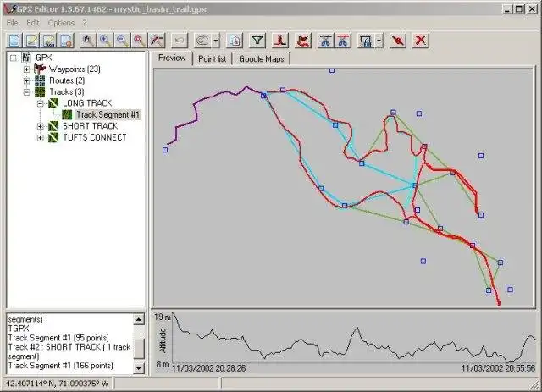Open the File menu

(12, 23)
